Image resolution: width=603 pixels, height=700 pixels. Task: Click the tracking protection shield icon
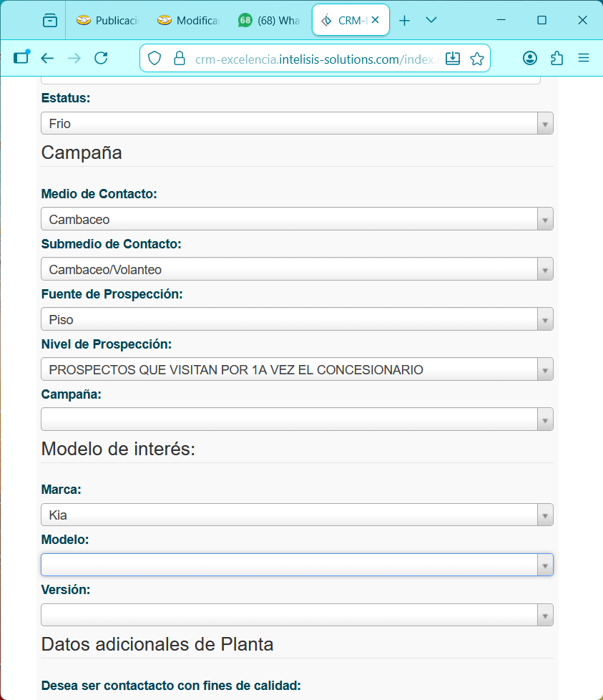(x=155, y=59)
